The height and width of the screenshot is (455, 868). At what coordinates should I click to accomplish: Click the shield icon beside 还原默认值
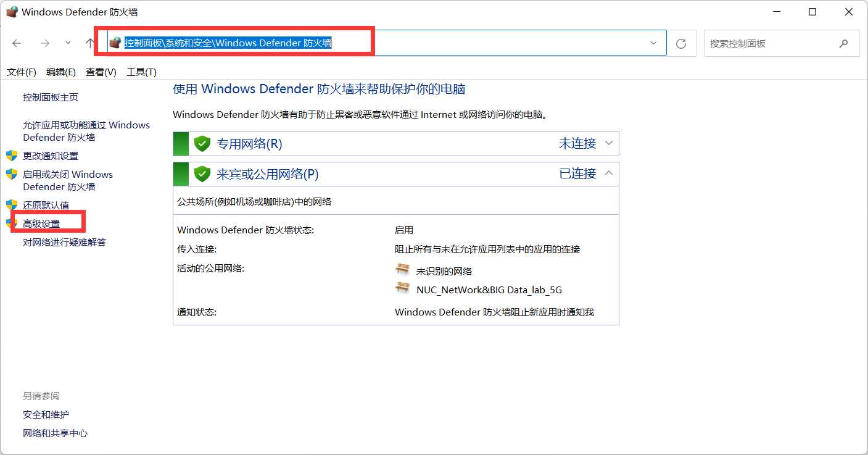pyautogui.click(x=12, y=205)
